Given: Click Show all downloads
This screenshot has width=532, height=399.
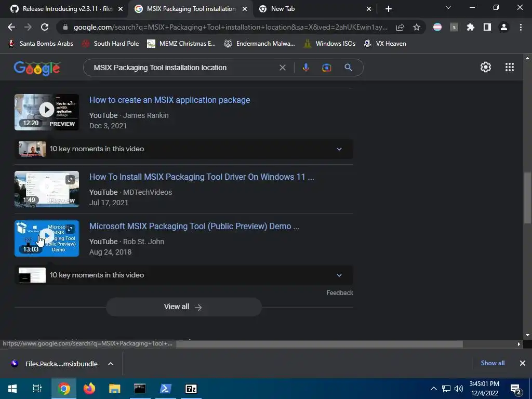Looking at the screenshot, I should coord(493,363).
